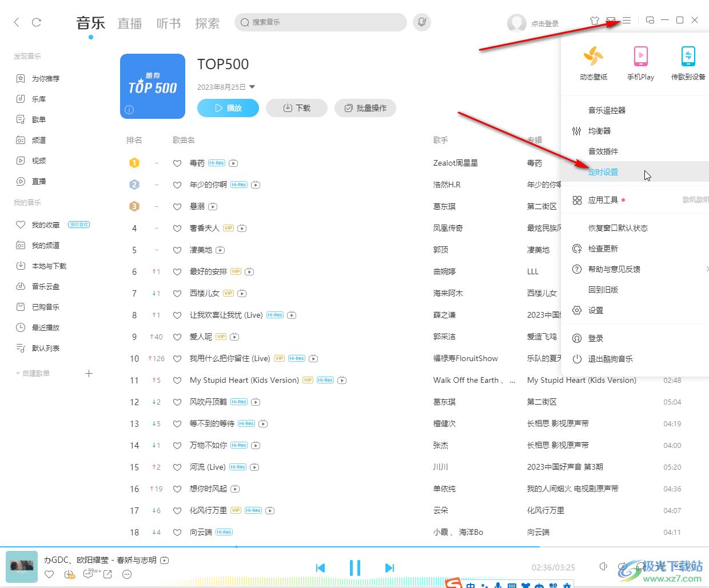Viewport: 709px width, 588px height.
Task: Favorite the song 毒药 with its heart
Action: (x=177, y=163)
